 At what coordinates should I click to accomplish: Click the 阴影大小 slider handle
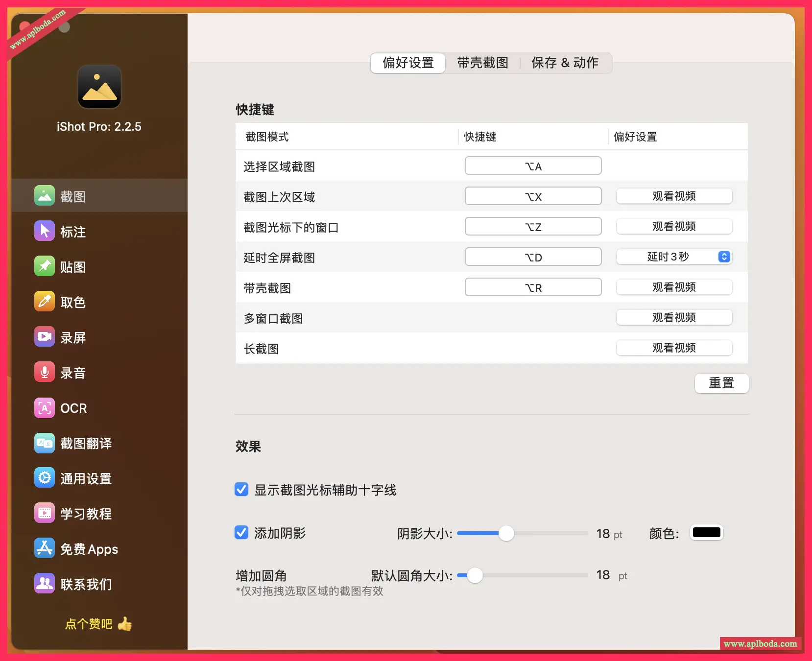(506, 533)
